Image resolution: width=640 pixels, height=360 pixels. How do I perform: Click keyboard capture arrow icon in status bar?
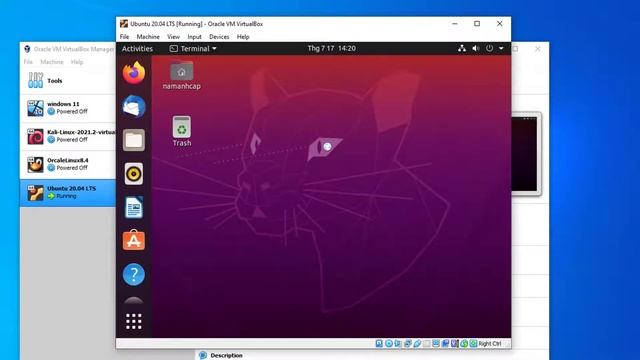point(473,343)
